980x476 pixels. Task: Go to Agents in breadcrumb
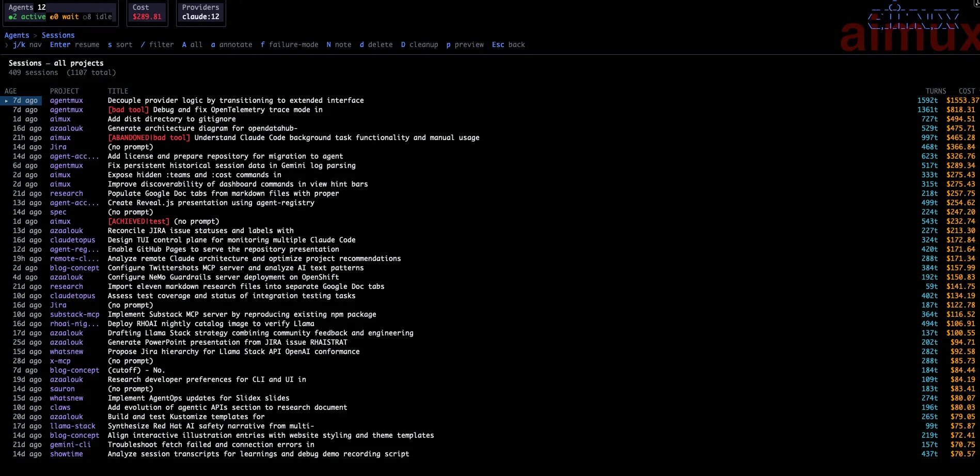click(x=17, y=35)
